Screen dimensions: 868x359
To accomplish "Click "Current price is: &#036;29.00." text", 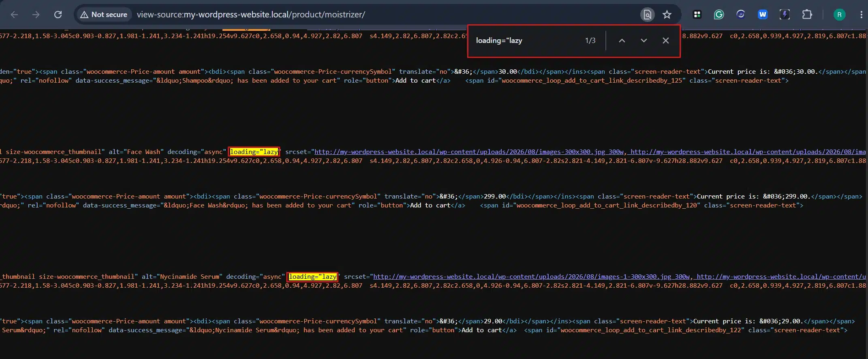I will click(748, 321).
